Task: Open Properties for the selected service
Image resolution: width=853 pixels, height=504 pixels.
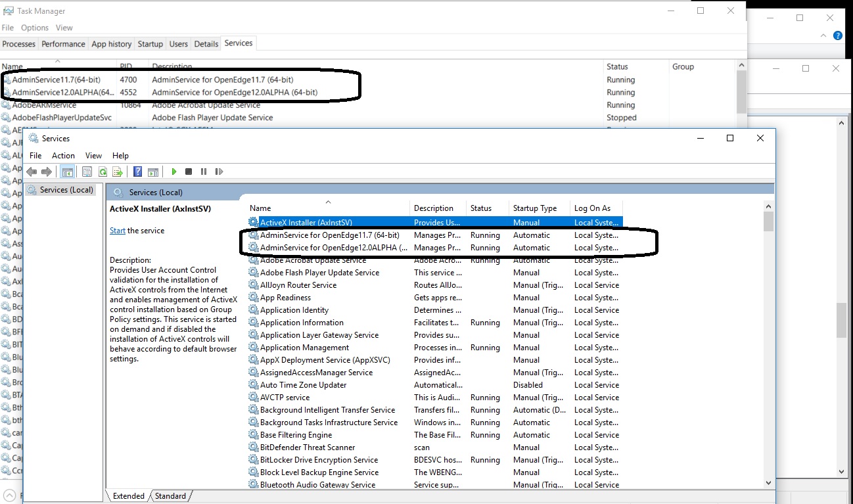Action: click(87, 172)
